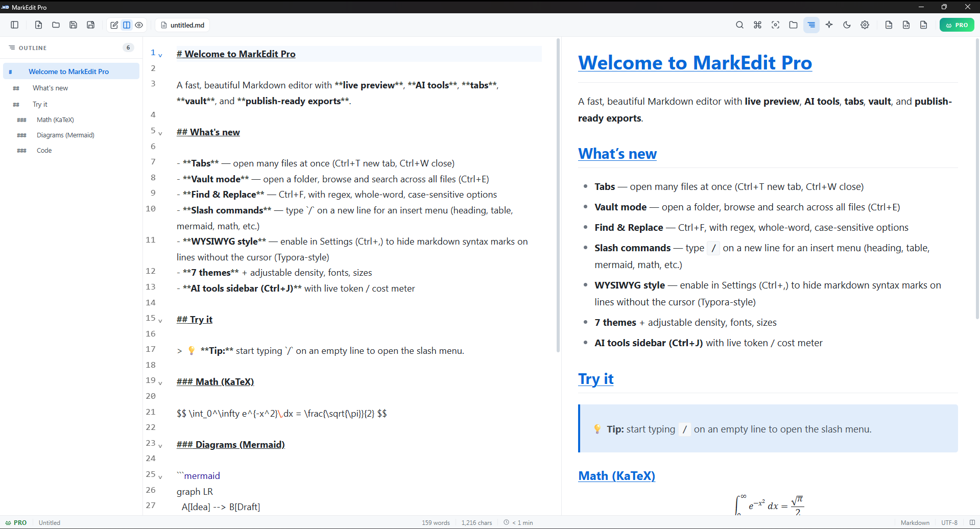Click the '< 1 min' reading time

pyautogui.click(x=518, y=523)
